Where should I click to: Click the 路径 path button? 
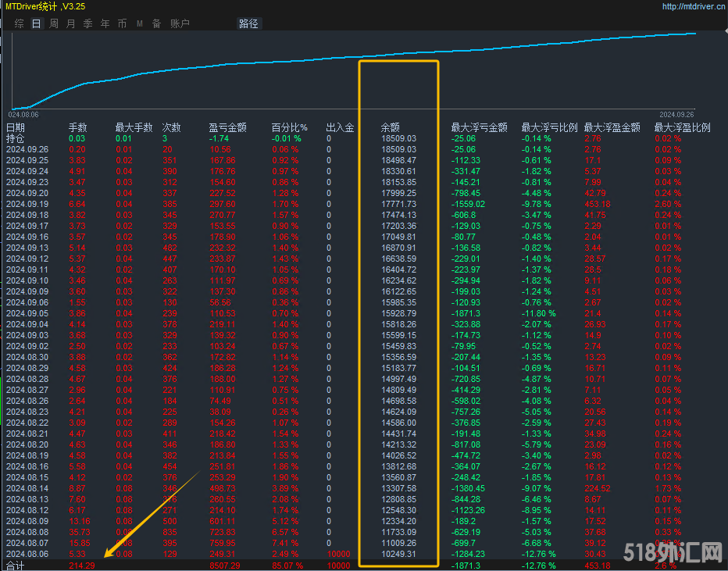click(x=248, y=24)
